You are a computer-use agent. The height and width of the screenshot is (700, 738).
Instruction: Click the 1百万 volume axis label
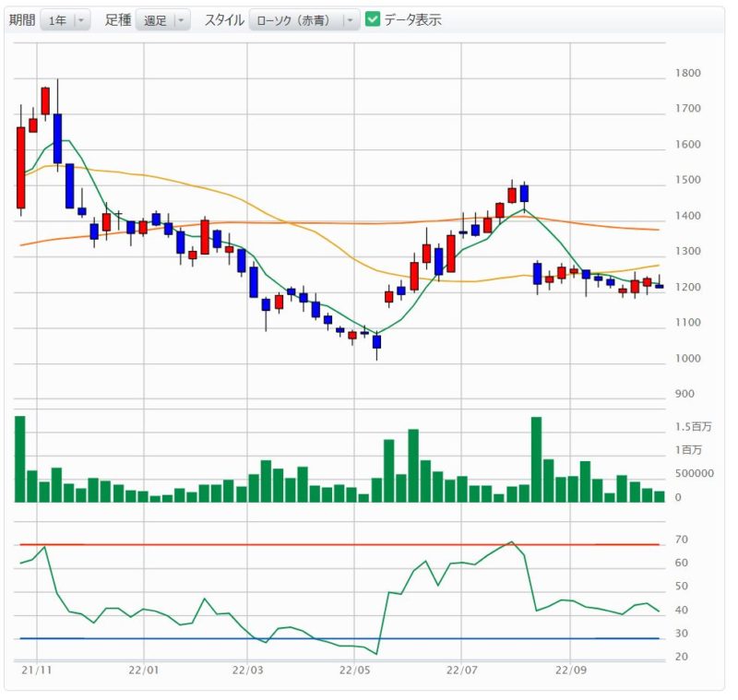(x=688, y=450)
